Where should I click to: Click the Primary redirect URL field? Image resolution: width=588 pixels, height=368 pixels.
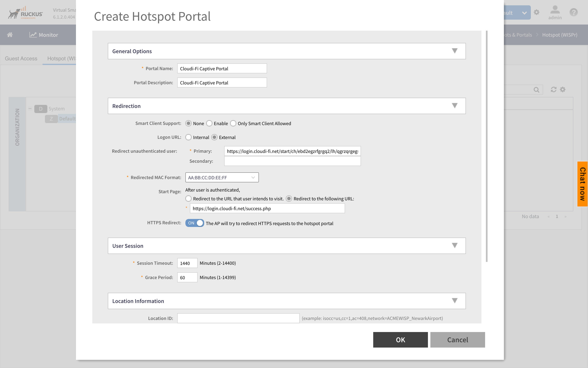point(292,151)
